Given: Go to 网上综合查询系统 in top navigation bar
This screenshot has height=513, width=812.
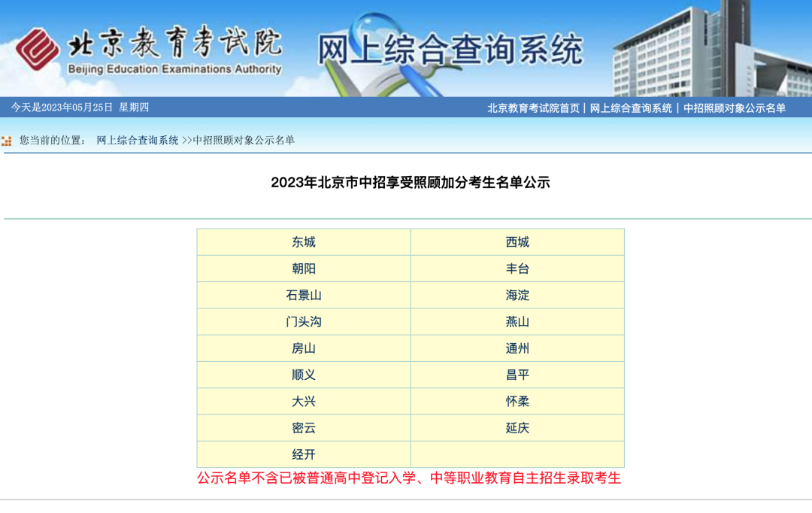Looking at the screenshot, I should (631, 108).
